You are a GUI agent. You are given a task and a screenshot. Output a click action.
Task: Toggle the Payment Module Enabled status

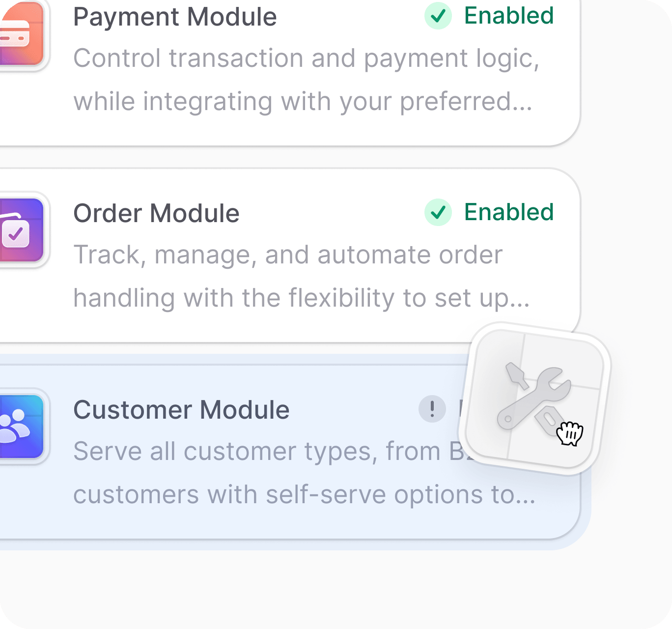point(509,16)
